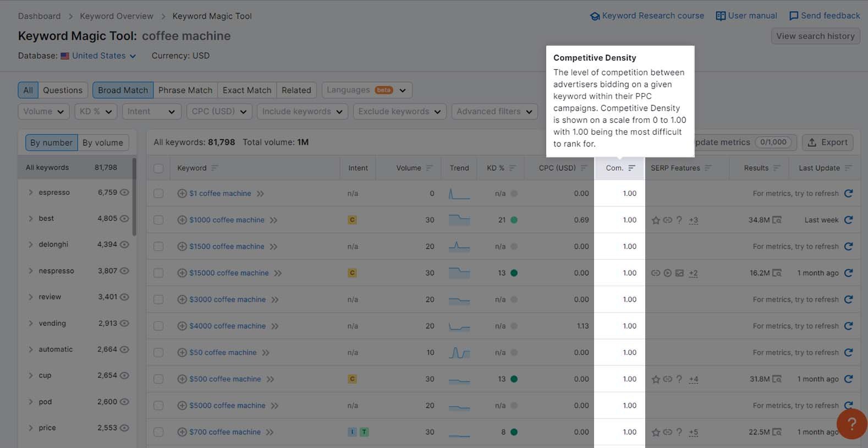868x448 pixels.
Task: Switch to the Questions tab
Action: click(63, 90)
